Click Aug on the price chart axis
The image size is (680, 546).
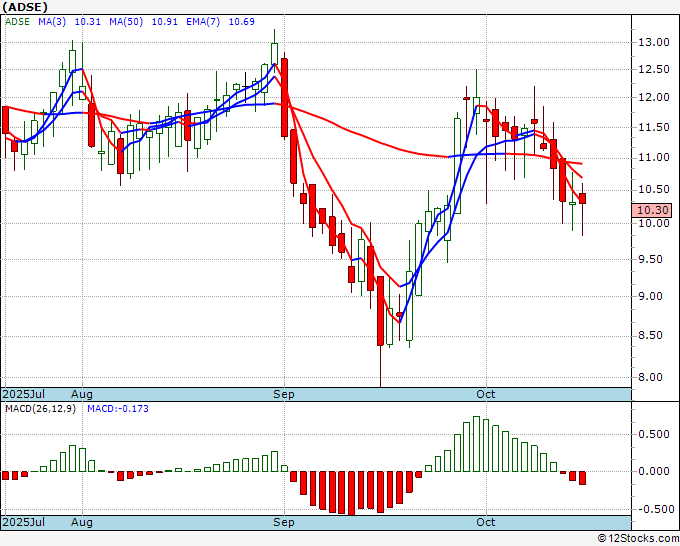(x=82, y=394)
